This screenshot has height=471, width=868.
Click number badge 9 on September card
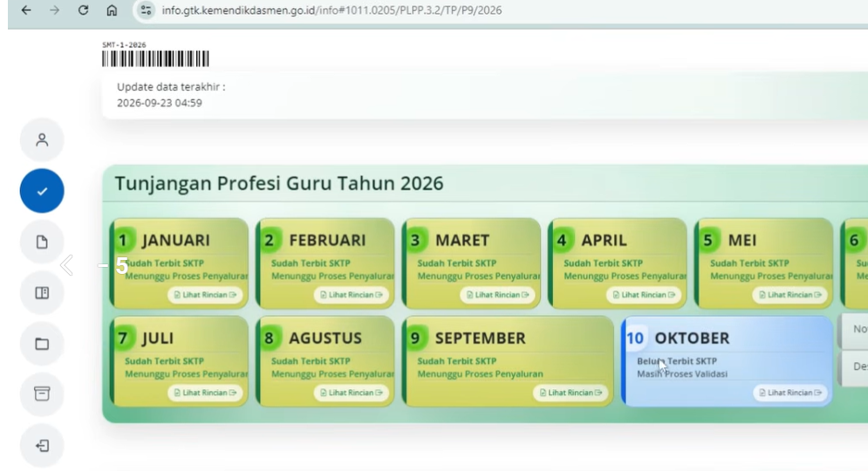coord(415,338)
